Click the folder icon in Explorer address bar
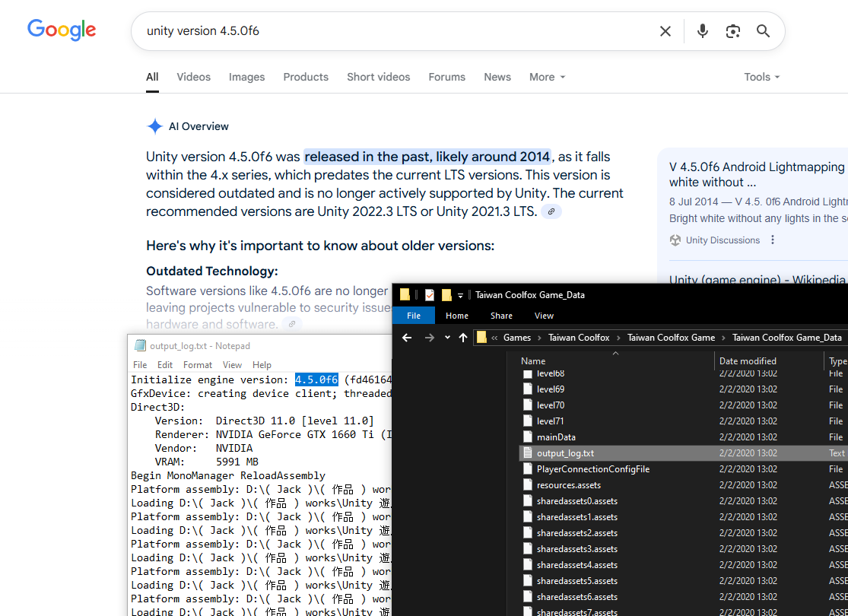848x616 pixels. 481,338
